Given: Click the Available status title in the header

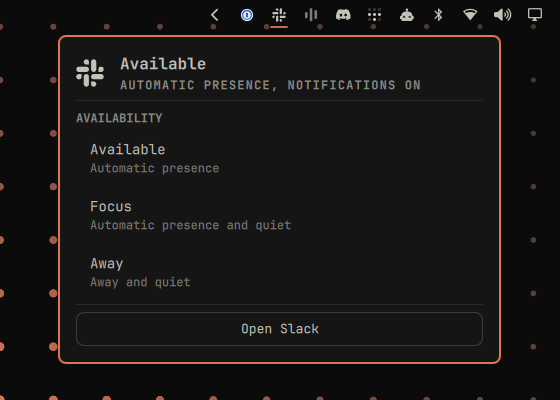Looking at the screenshot, I should tap(163, 64).
